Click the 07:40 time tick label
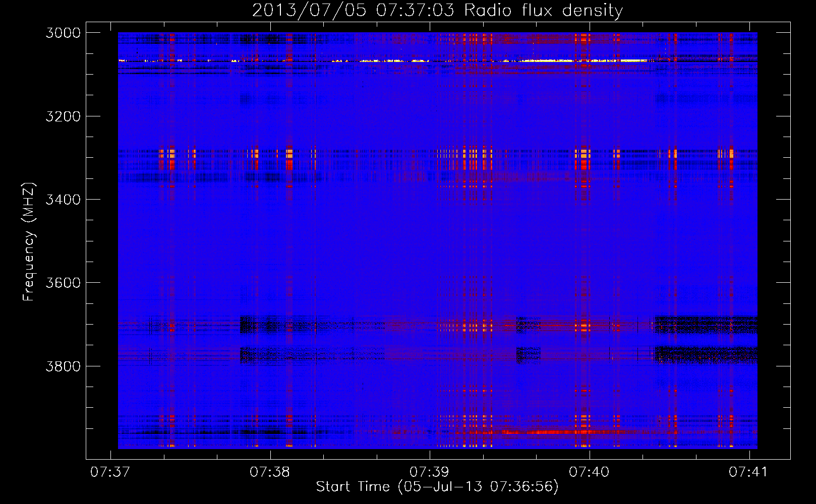This screenshot has width=816, height=504. click(x=589, y=472)
